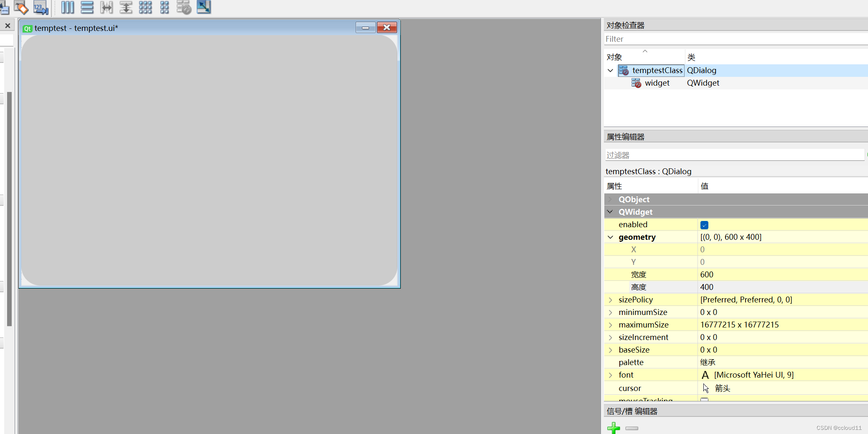This screenshot has height=434, width=868.
Task: Click the 信号/槽 编辑器 panel title
Action: click(x=632, y=411)
